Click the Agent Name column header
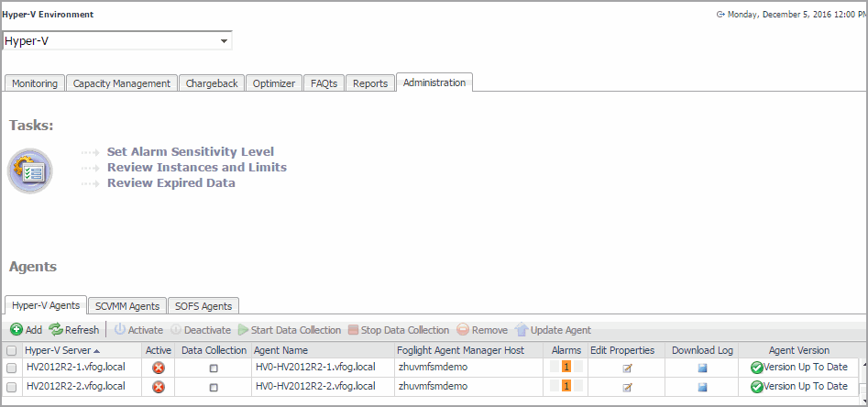Screen dimensions: 868x407 click(323, 350)
